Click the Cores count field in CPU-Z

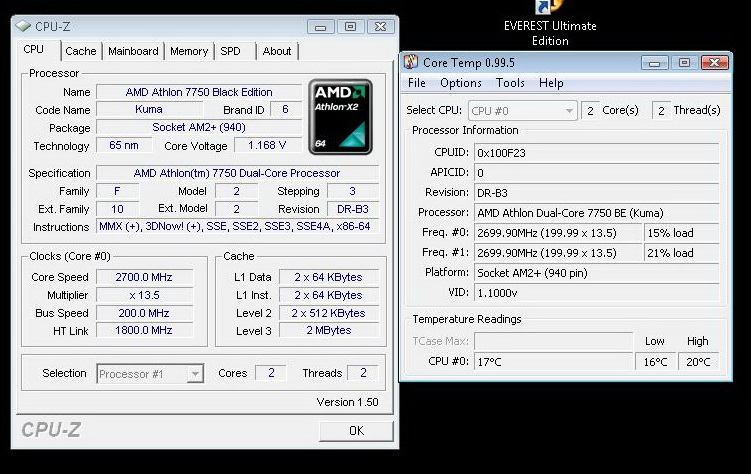pyautogui.click(x=271, y=373)
